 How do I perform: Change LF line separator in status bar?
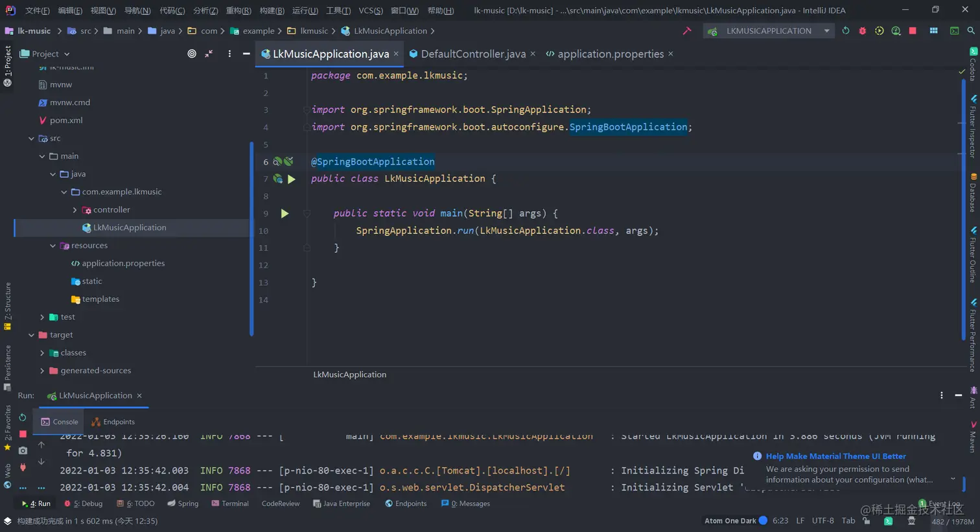pyautogui.click(x=800, y=520)
